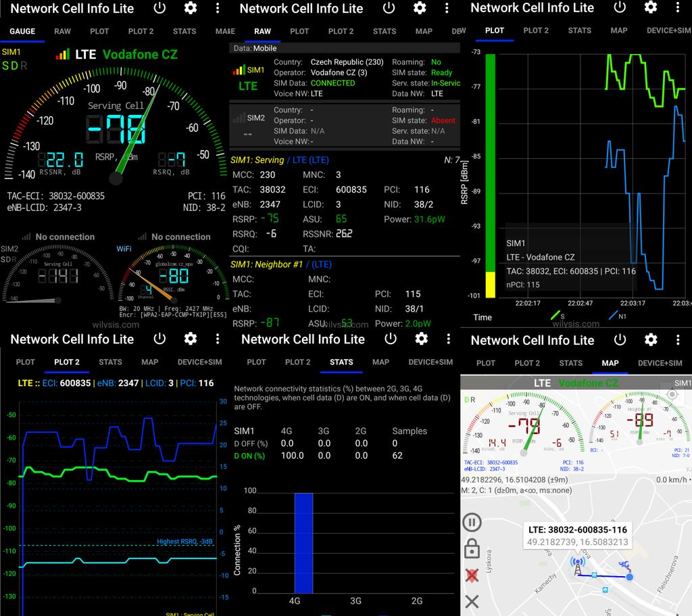This screenshot has height=616, width=692.
Task: Tap the my-location target icon on the map
Action: 672,394
